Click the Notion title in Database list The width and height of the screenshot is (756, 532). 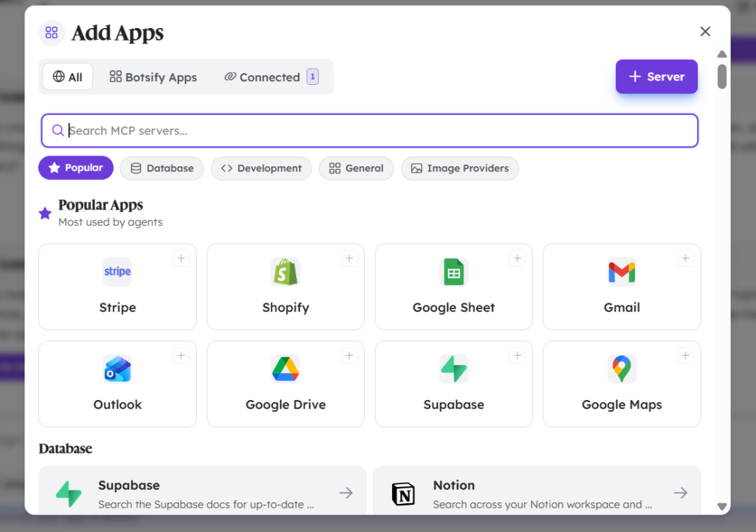pyautogui.click(x=454, y=486)
